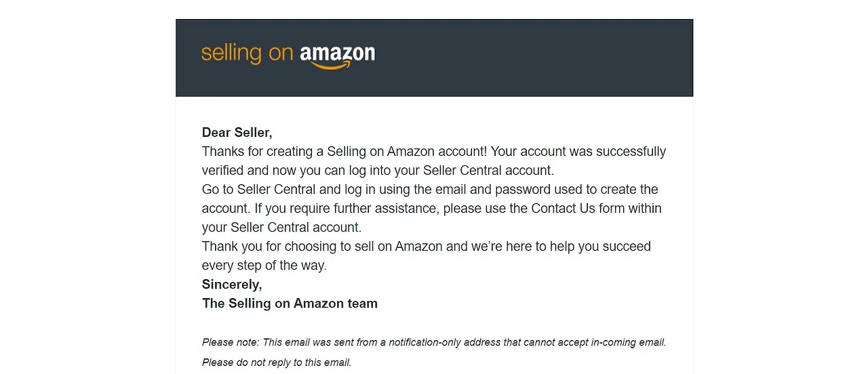Click the "selling on amazon" logo
Viewport: 868px width, 374px height.
[x=288, y=55]
